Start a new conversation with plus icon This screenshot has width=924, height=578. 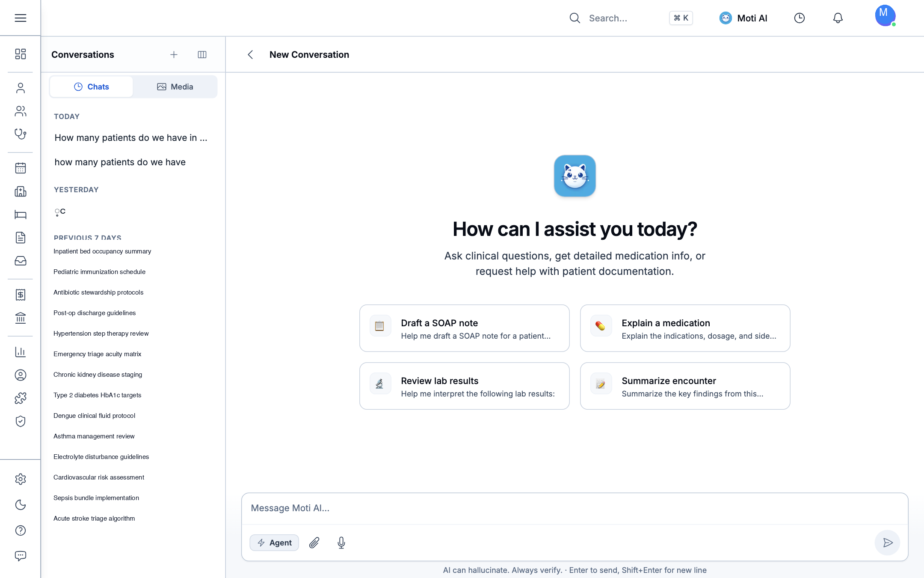coord(174,54)
